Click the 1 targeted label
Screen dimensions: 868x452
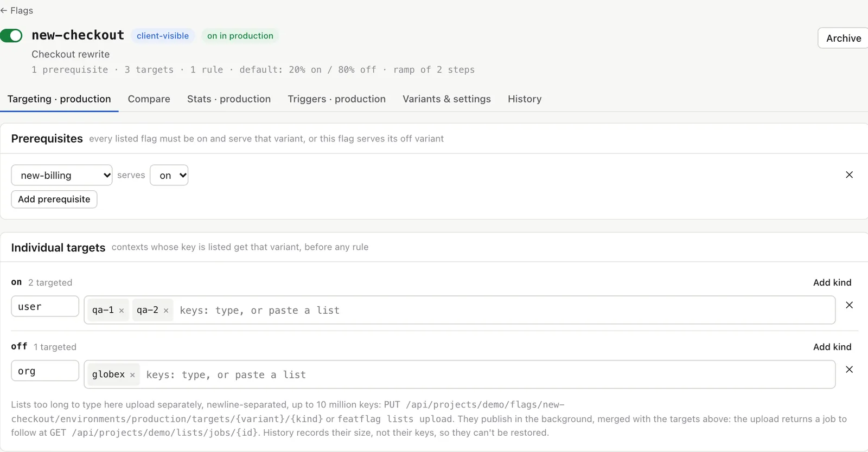[55, 347]
